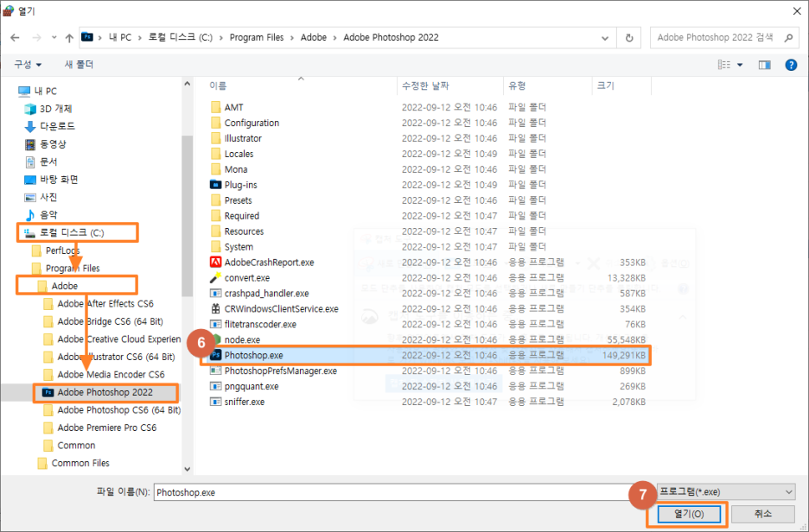The image size is (809, 532).
Task: Click the navigation pane scroll up arrow
Action: tap(188, 84)
